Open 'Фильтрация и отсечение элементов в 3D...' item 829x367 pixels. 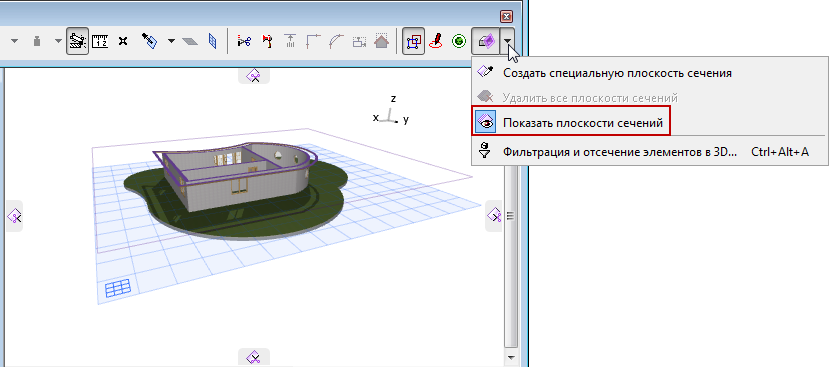(619, 152)
